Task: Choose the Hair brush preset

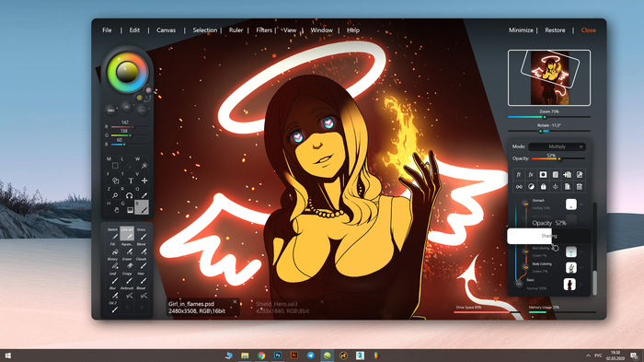Action: pyautogui.click(x=142, y=278)
